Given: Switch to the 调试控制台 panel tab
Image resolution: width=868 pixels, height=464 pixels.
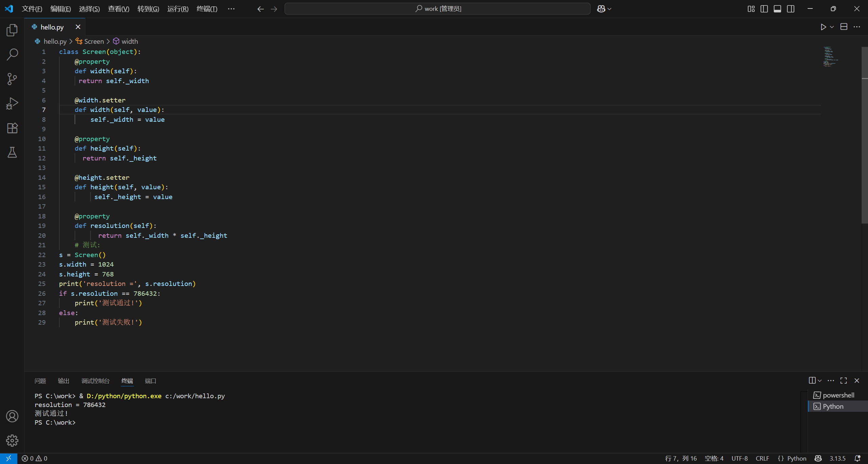Looking at the screenshot, I should tap(95, 381).
